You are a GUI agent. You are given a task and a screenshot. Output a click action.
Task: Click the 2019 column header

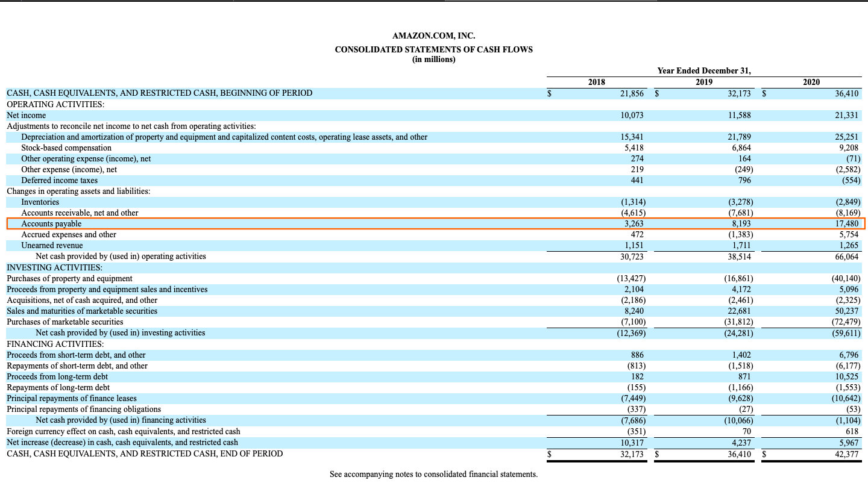703,82
